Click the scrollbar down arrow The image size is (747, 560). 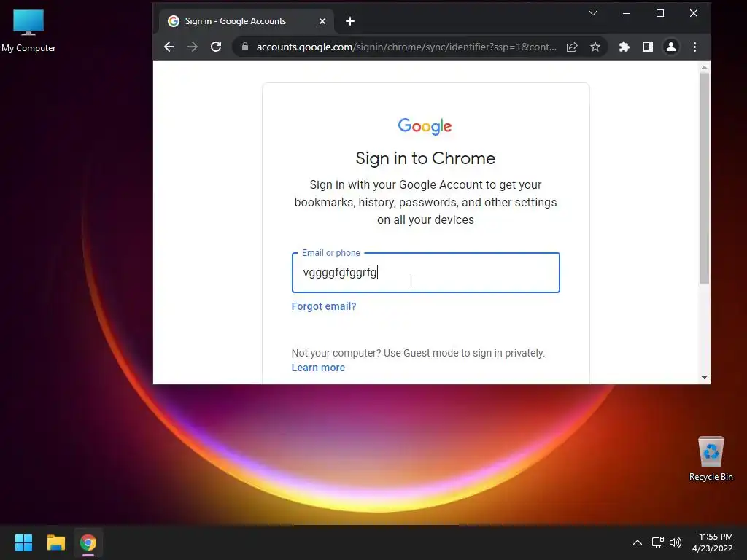704,378
